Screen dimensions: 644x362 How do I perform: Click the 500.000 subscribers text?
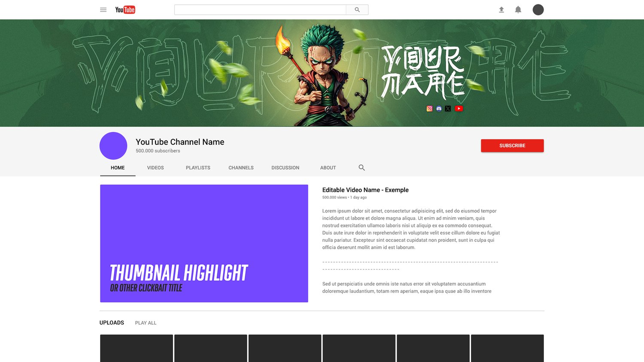[x=158, y=151]
